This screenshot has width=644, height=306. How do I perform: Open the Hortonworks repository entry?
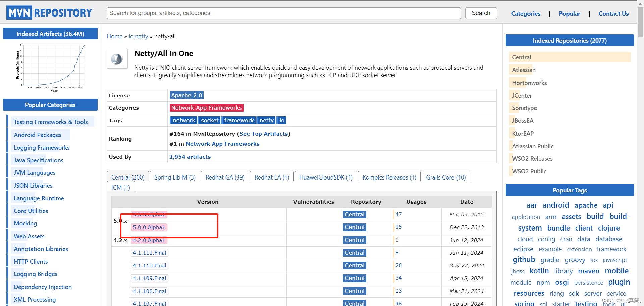529,83
